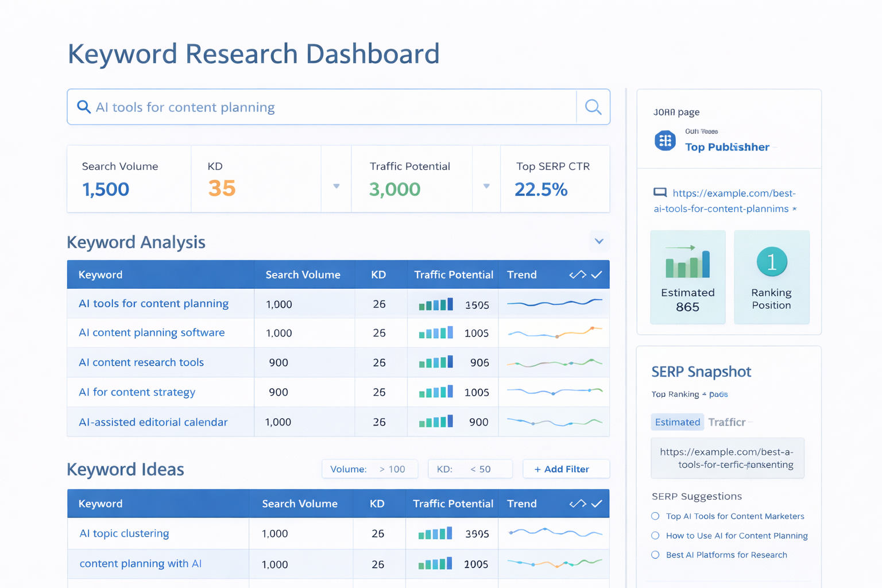Select 'How to Use AI for Content Planning' option
Viewport: 882px width, 588px height.
coord(655,536)
